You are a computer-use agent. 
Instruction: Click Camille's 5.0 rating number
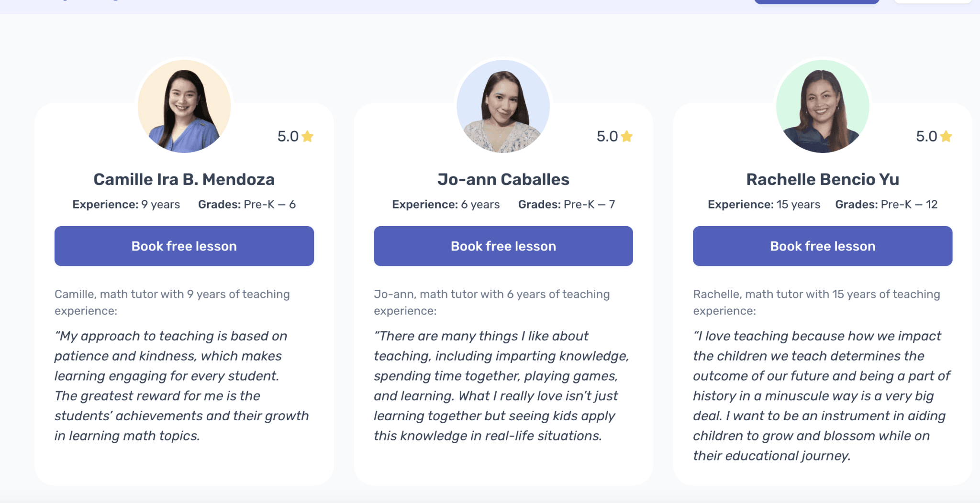tap(288, 137)
